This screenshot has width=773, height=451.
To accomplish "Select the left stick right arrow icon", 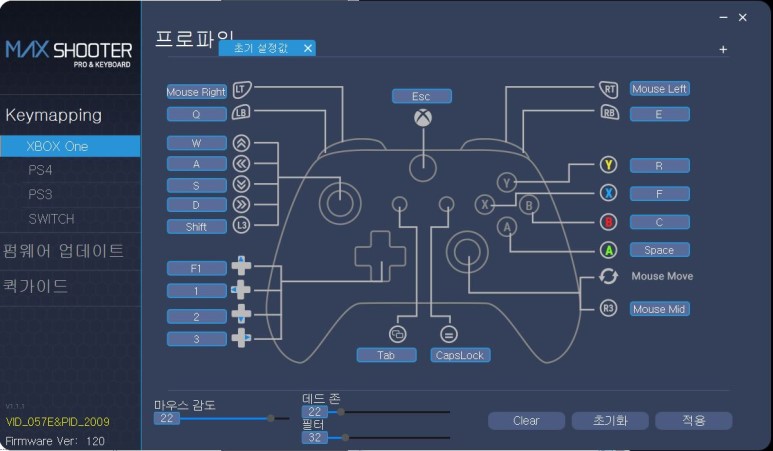I will coord(242,205).
